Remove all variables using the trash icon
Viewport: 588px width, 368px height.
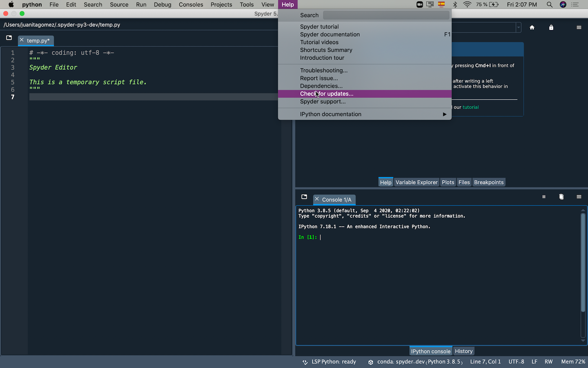pos(561,197)
